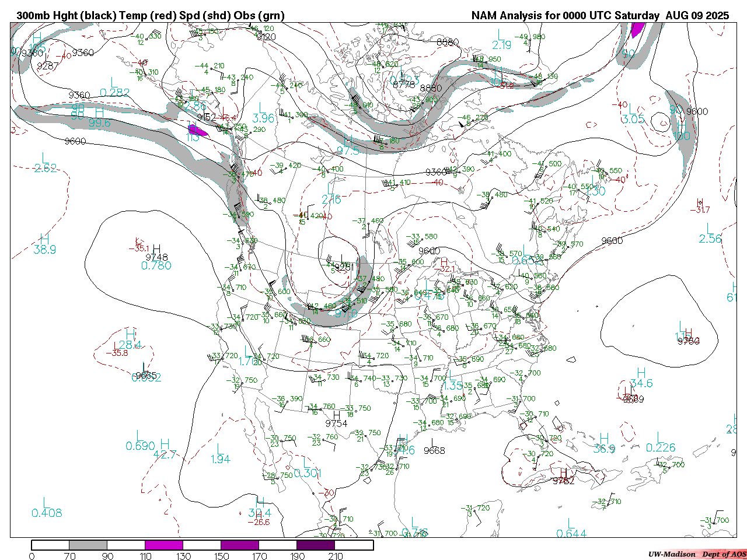Image resolution: width=747 pixels, height=560 pixels.
Task: Click the 9668 height label over the Gulf
Action: [x=434, y=450]
